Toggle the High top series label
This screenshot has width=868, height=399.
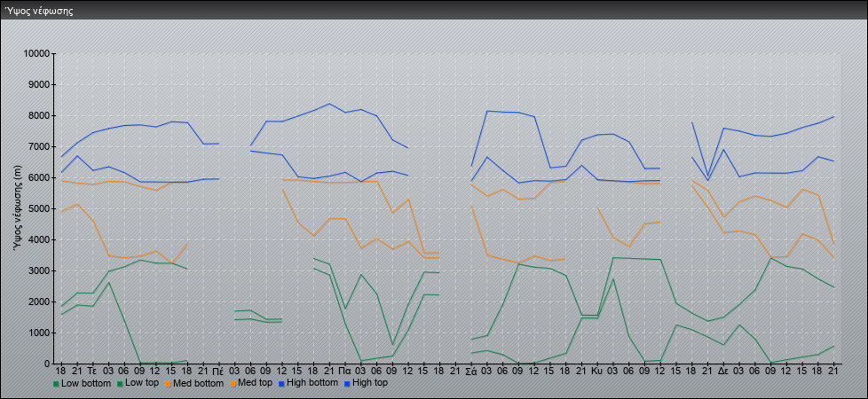tap(371, 384)
